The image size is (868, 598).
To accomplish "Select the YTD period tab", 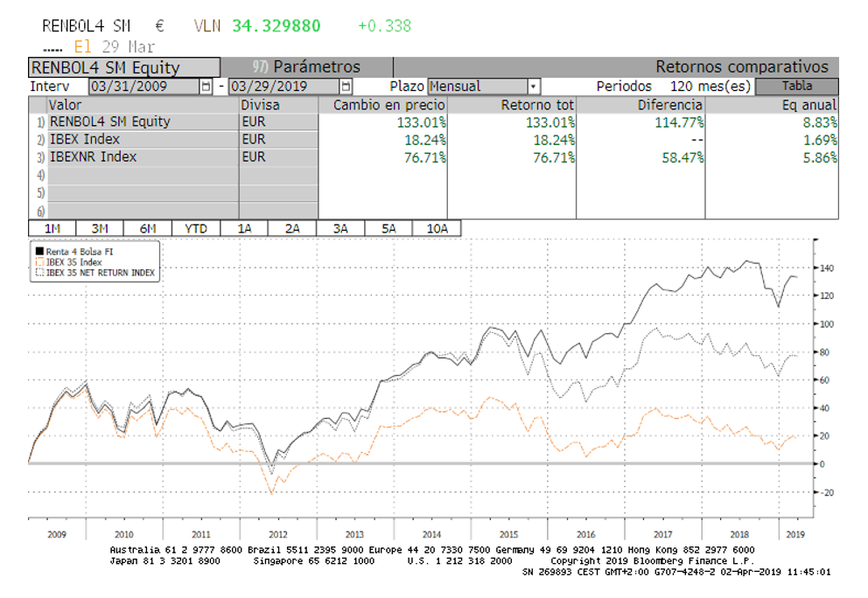I will [x=196, y=228].
